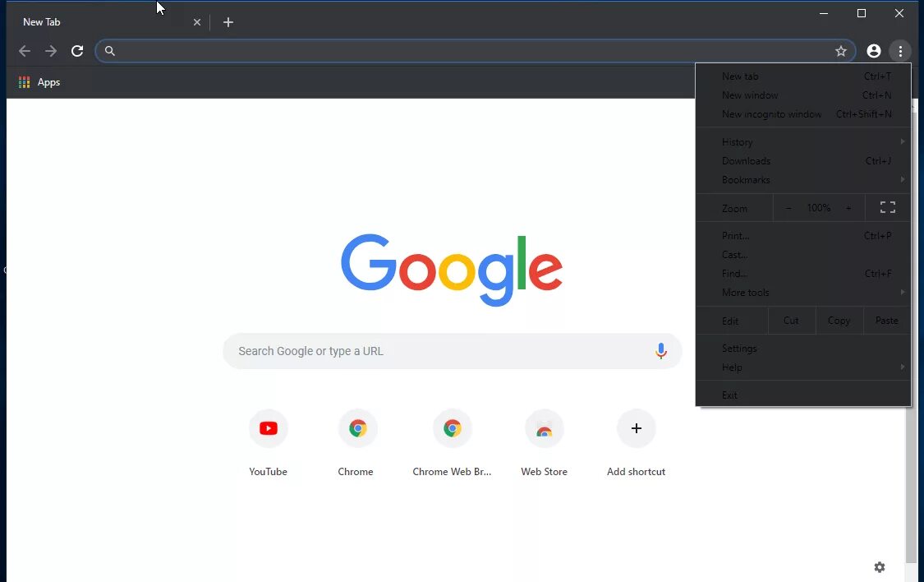Open the profile avatar icon
Image resolution: width=924 pixels, height=582 pixels.
874,51
